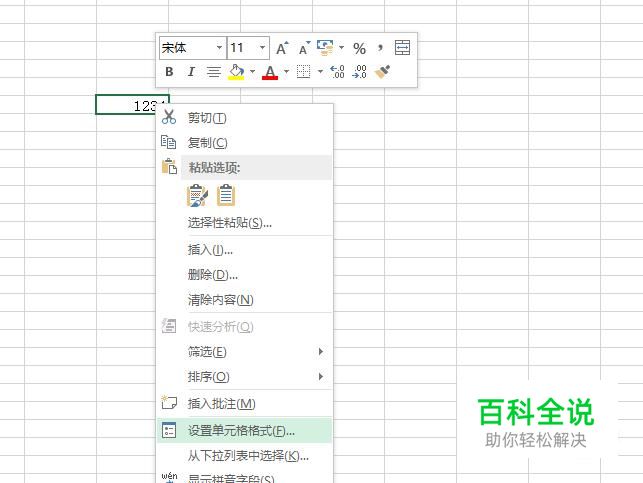
Task: Click the increase decimal icon
Action: [x=337, y=72]
